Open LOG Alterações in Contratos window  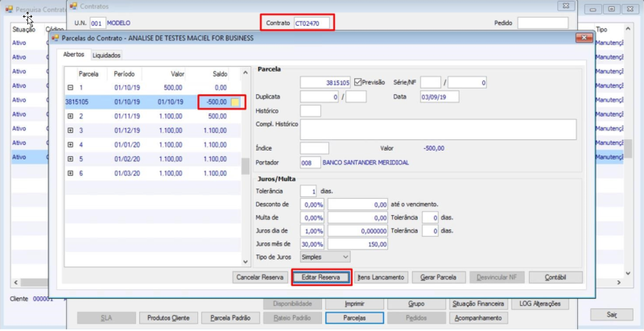[539, 304]
